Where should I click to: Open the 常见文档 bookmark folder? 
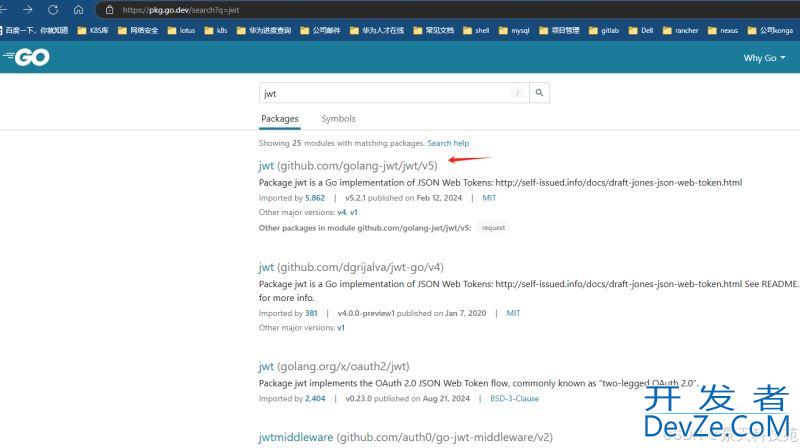(x=434, y=31)
